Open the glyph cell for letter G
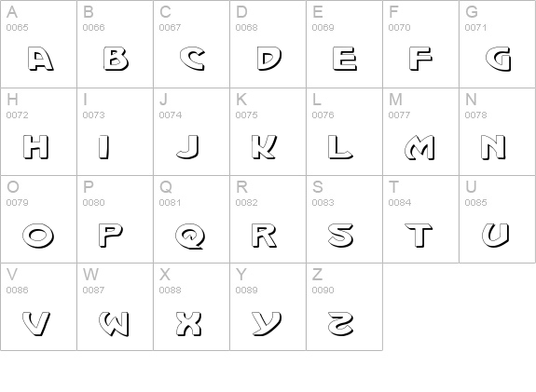 coord(498,44)
